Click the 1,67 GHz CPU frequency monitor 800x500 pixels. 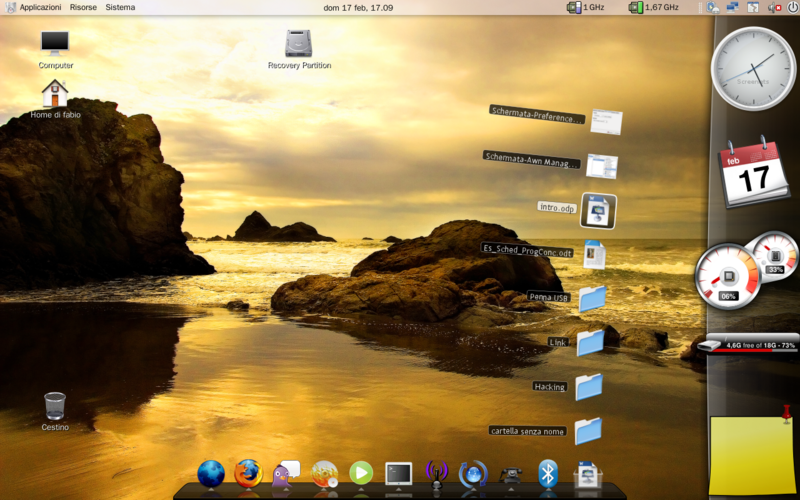(x=653, y=7)
